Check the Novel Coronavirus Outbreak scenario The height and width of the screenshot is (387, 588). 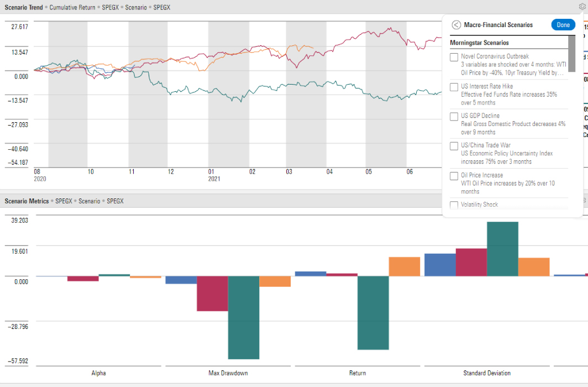(454, 57)
